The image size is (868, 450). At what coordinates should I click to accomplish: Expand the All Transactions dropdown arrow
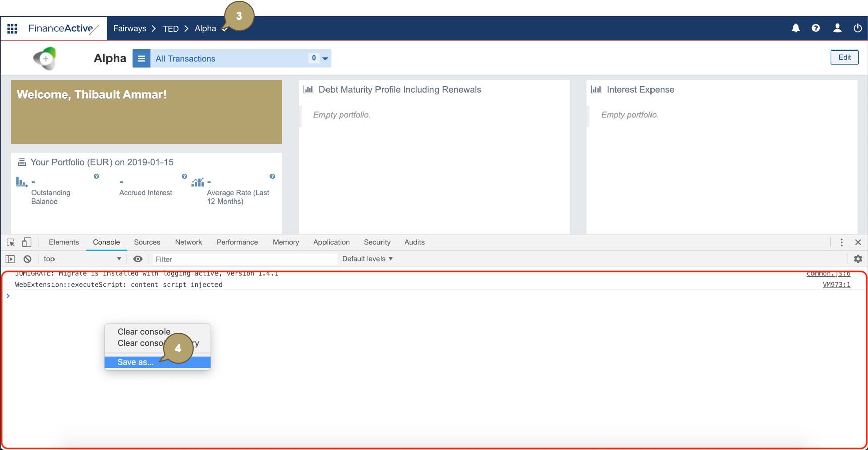pos(325,59)
